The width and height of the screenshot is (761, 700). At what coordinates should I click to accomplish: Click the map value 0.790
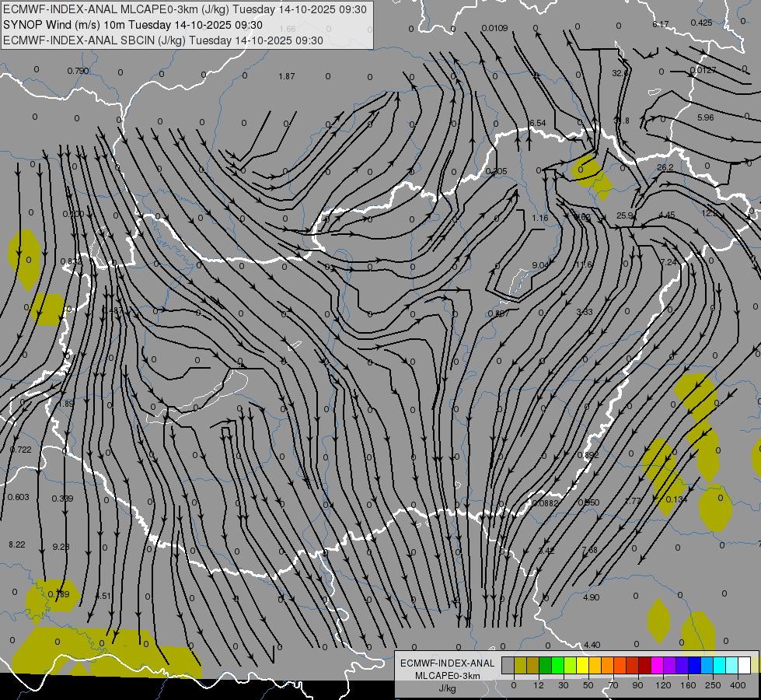tap(78, 71)
